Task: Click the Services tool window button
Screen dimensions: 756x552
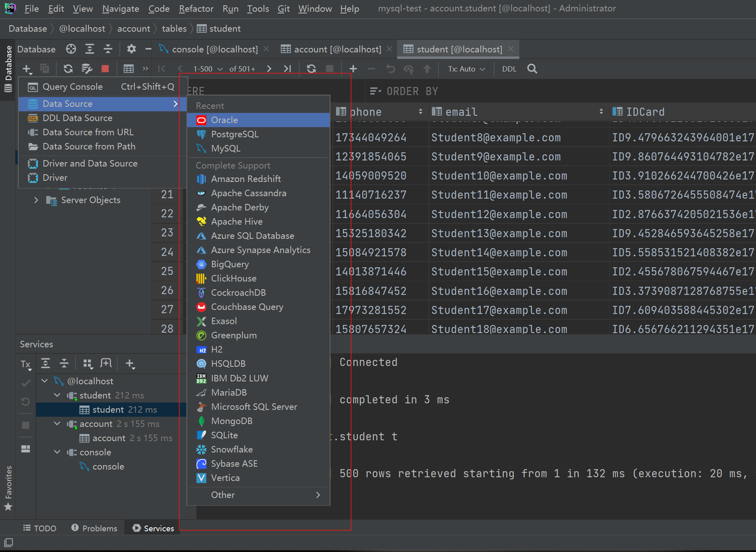Action: pyautogui.click(x=153, y=528)
